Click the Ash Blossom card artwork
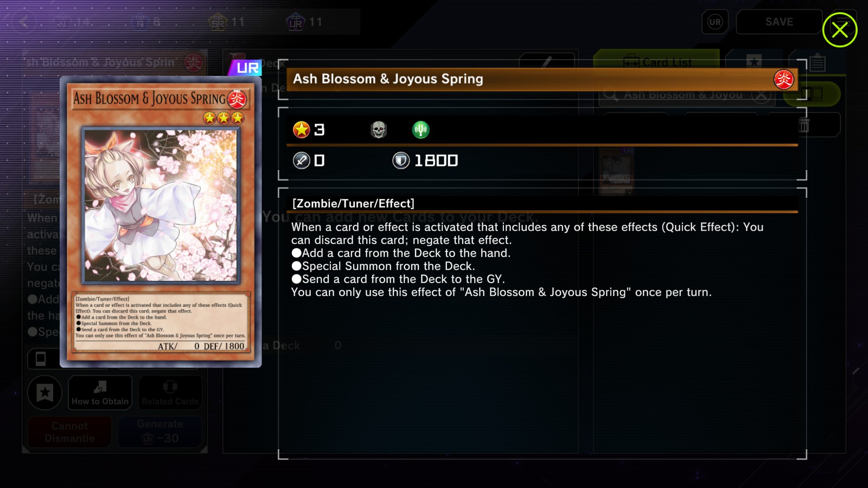 pos(161,206)
